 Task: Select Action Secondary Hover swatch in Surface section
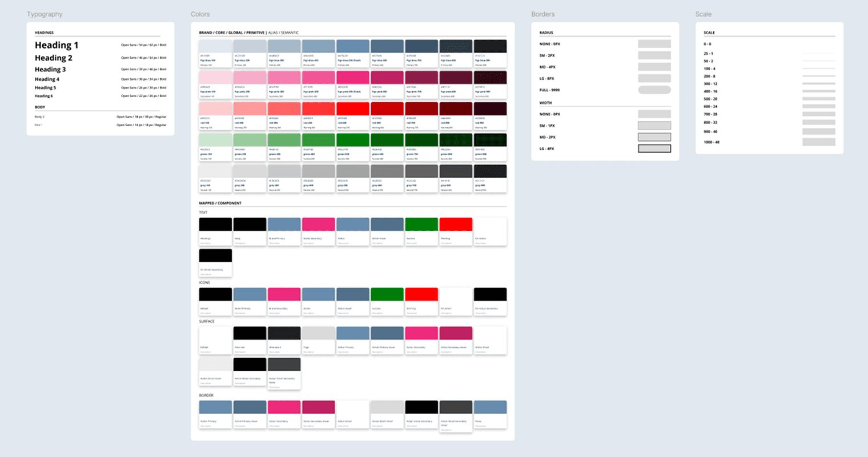(455, 340)
